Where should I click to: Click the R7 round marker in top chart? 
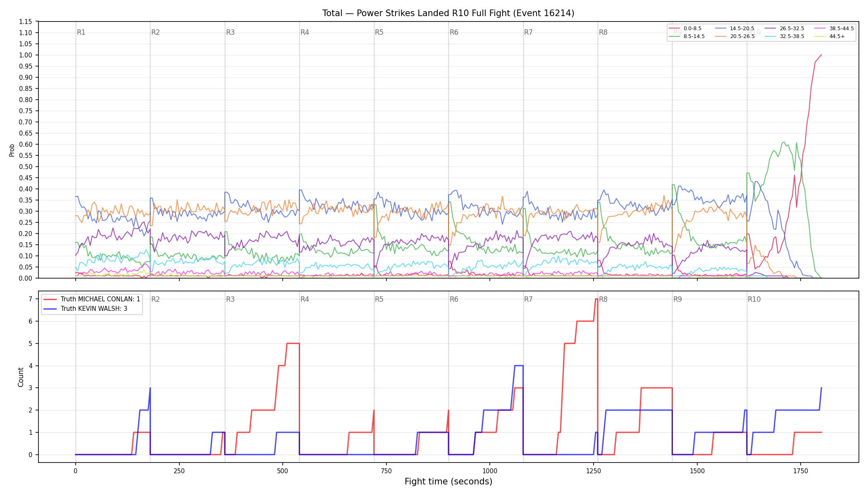pyautogui.click(x=528, y=32)
